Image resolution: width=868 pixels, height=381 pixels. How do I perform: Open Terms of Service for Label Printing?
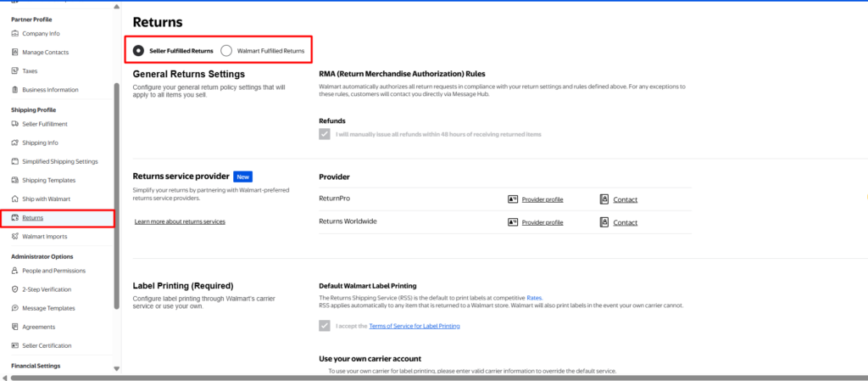click(x=415, y=326)
